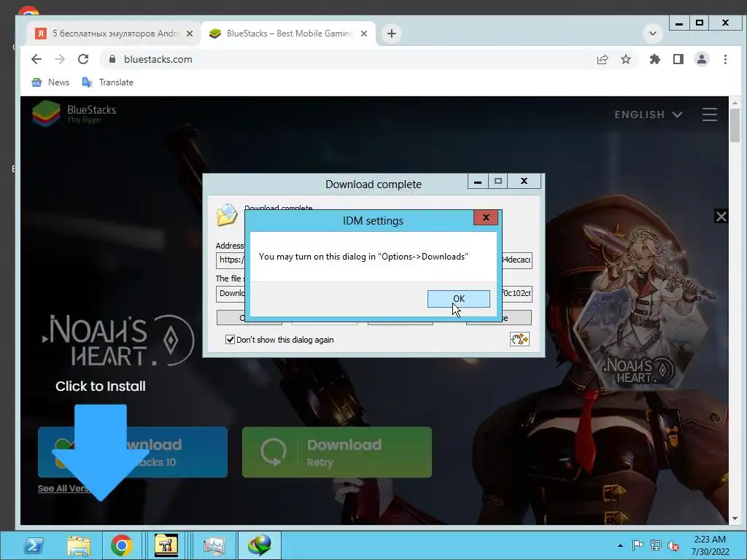
Task: Bookmark this page with the star icon
Action: point(626,60)
